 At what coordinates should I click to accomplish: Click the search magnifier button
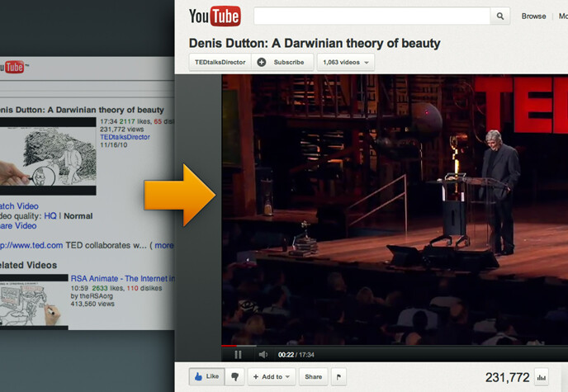[500, 17]
